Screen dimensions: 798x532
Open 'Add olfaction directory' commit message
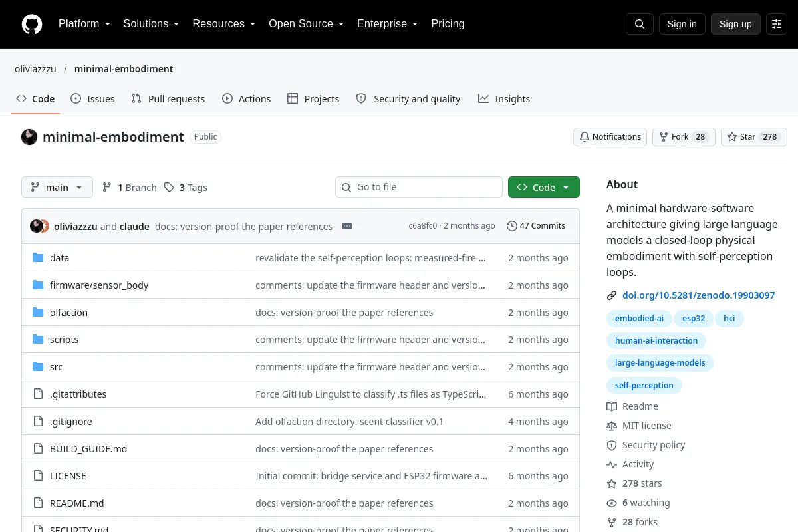349,422
